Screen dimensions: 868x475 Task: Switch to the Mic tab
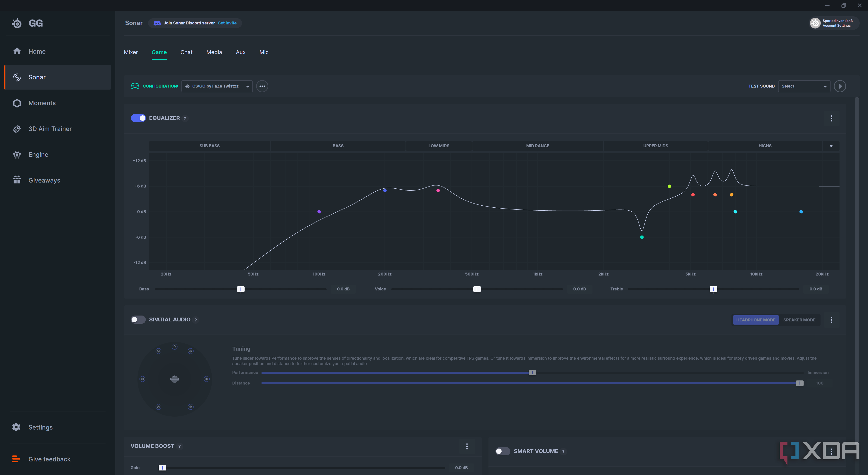click(264, 52)
